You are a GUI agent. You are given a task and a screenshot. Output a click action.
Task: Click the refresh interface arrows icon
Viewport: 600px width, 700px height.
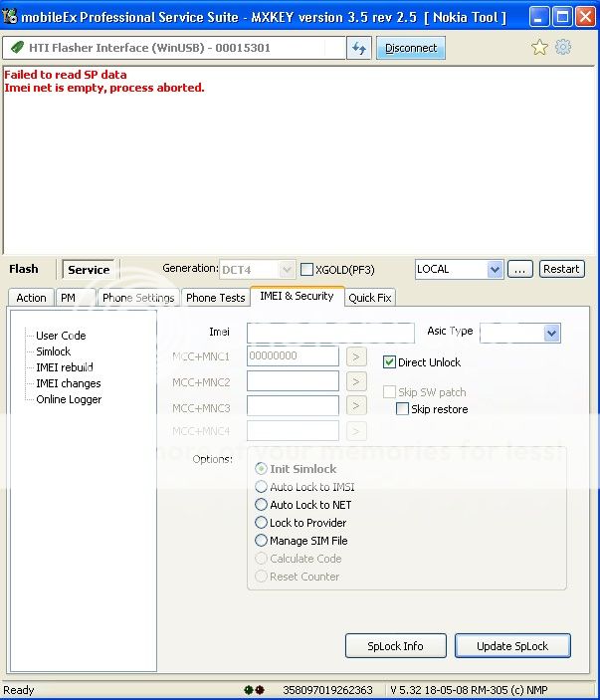pos(359,48)
